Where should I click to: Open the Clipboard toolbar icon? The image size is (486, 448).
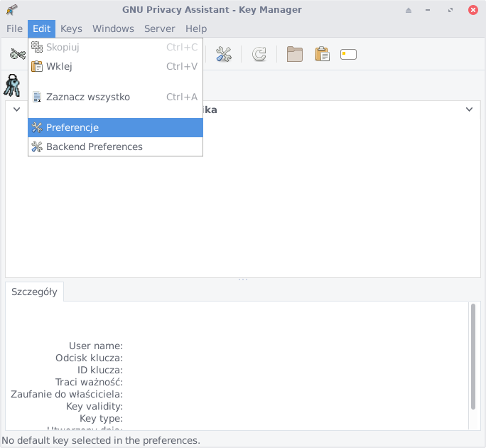pos(322,54)
